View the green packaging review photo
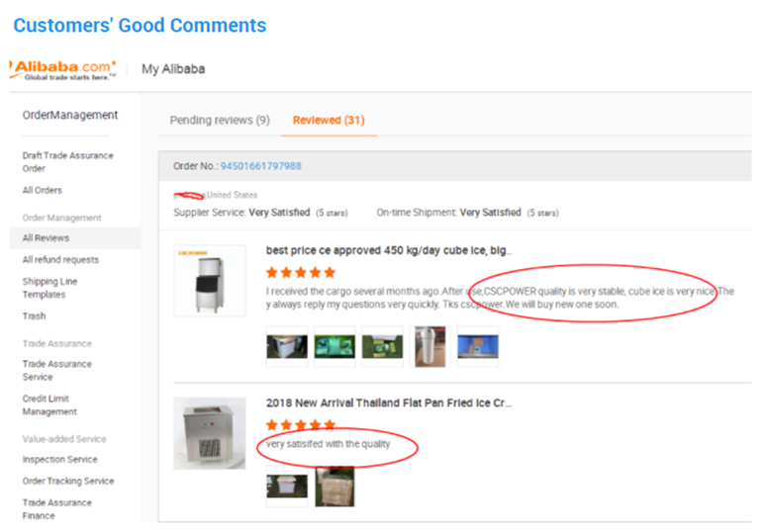The image size is (767, 532). [335, 347]
